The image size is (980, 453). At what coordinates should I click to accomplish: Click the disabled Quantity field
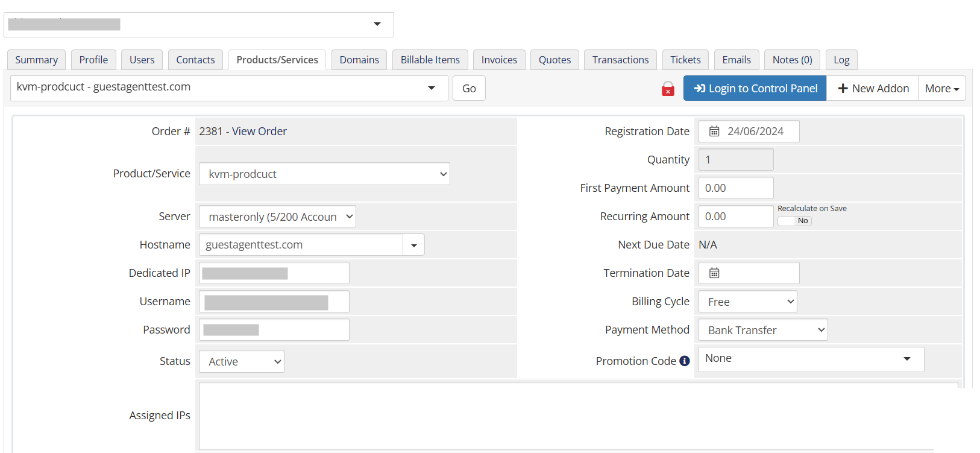(736, 160)
